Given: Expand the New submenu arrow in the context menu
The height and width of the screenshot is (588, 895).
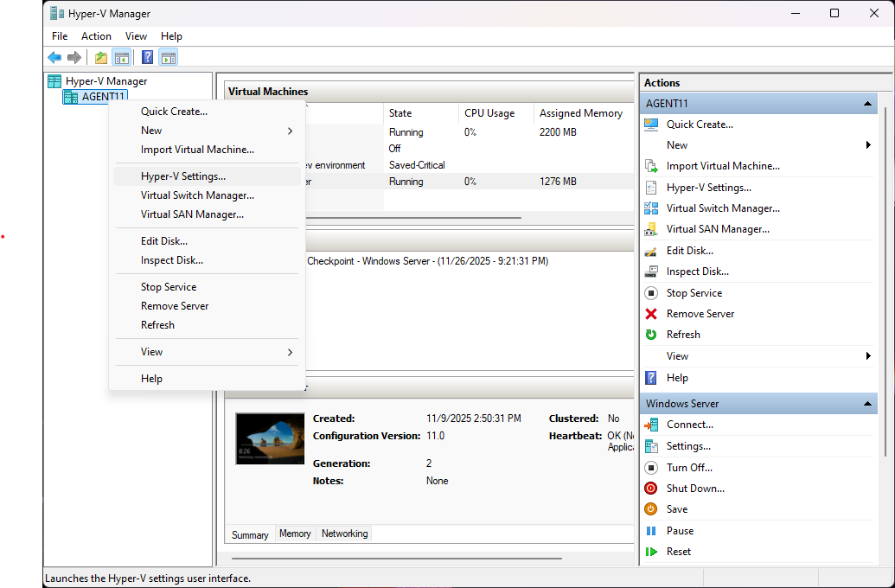Looking at the screenshot, I should pyautogui.click(x=290, y=131).
